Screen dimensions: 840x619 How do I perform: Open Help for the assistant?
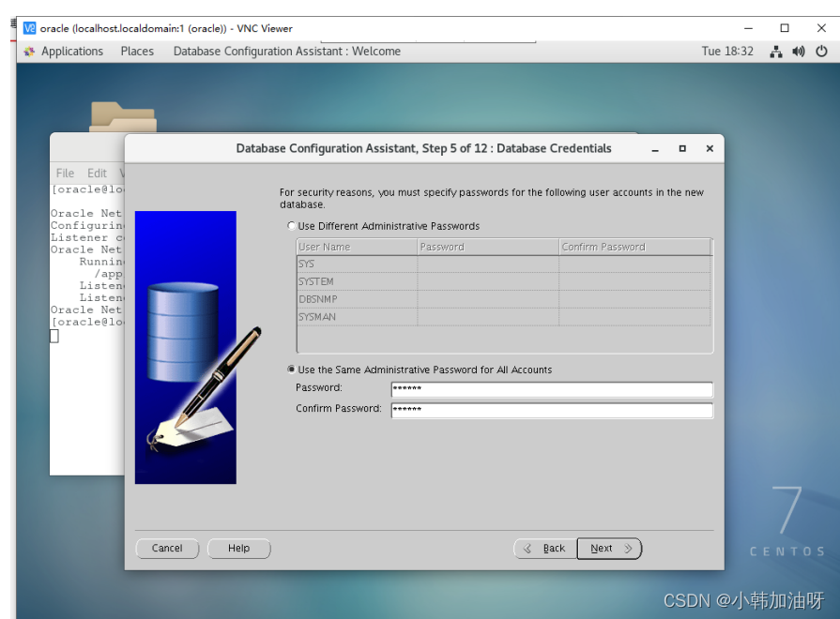pos(239,549)
